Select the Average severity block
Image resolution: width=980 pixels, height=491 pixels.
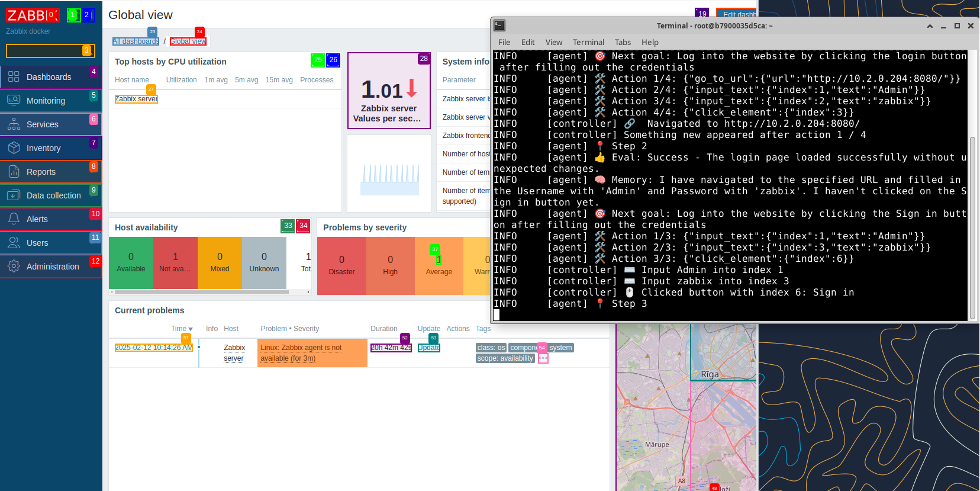pyautogui.click(x=439, y=265)
